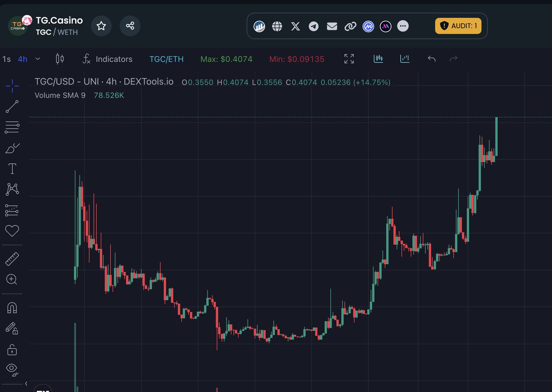This screenshot has width=552, height=392.
Task: Toggle stay in drawing mode pencil-lock
Action: coord(12,328)
